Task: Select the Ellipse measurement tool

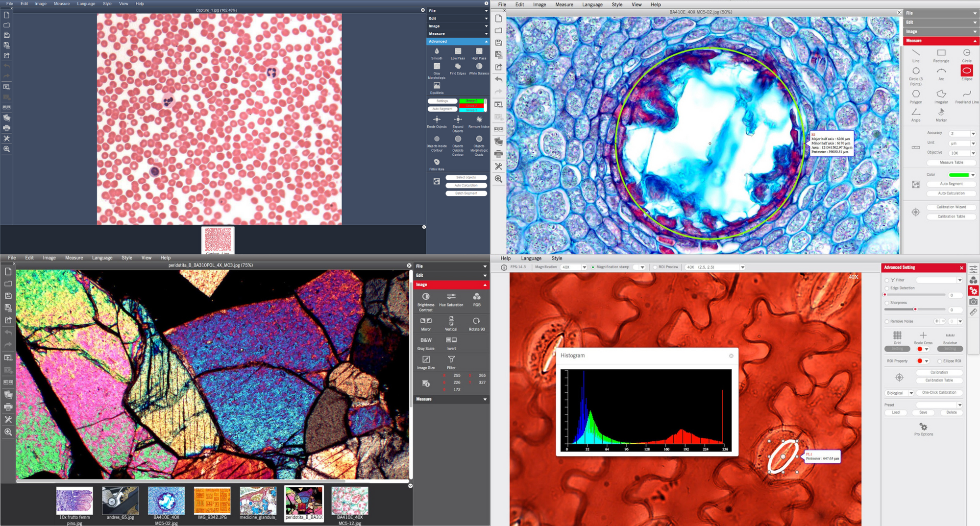Action: point(966,72)
